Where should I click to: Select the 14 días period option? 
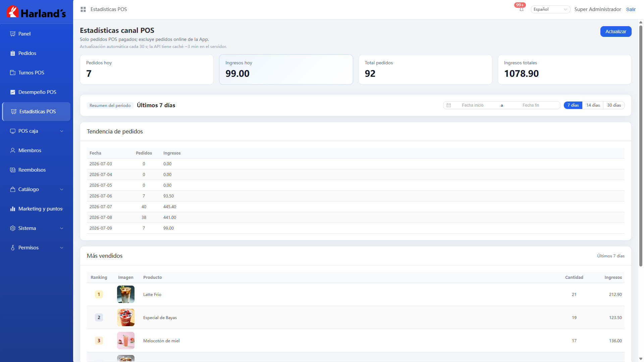click(x=593, y=105)
